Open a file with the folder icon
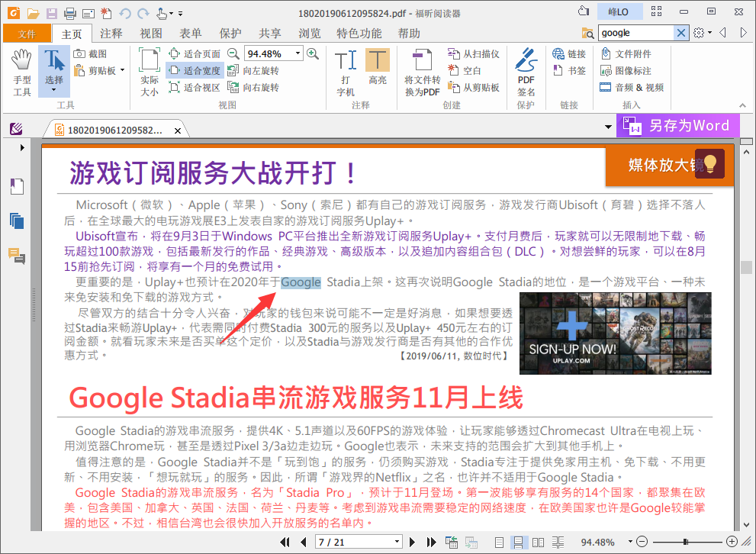The width and height of the screenshot is (756, 554). point(33,14)
